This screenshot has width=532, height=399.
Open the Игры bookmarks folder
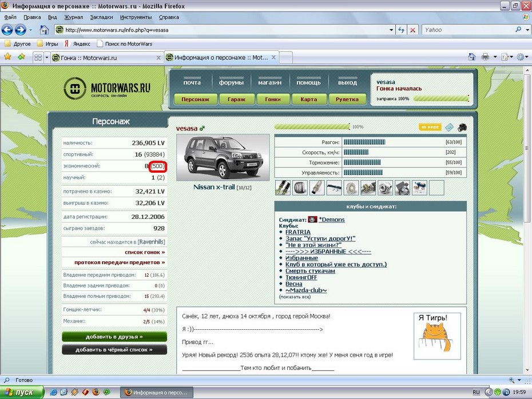pos(47,44)
